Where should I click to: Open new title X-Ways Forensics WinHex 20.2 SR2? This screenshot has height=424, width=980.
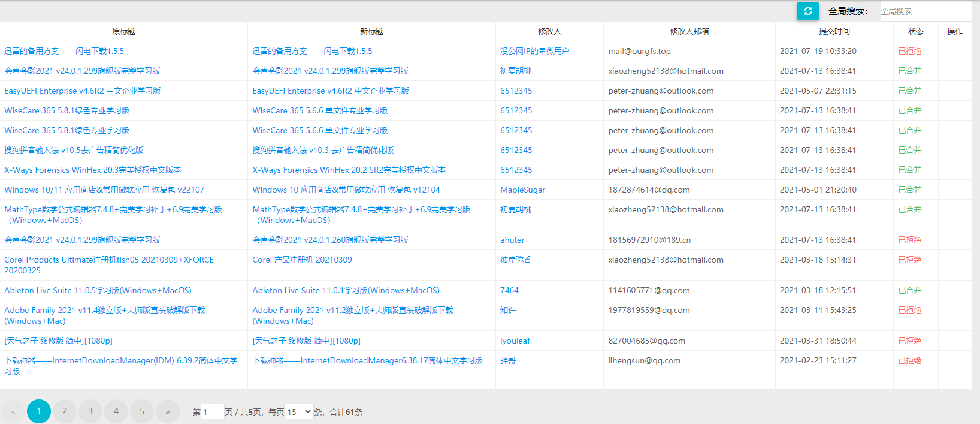pyautogui.click(x=349, y=170)
